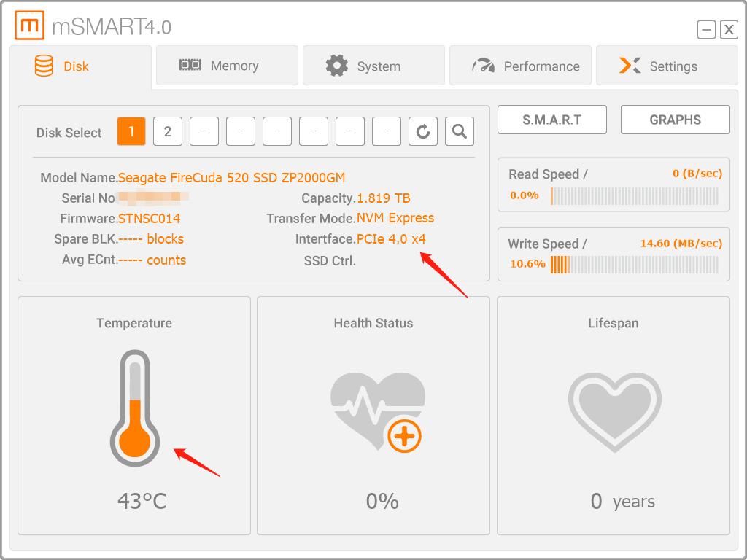Click the System tab gear icon
The image size is (747, 560).
pyautogui.click(x=337, y=65)
